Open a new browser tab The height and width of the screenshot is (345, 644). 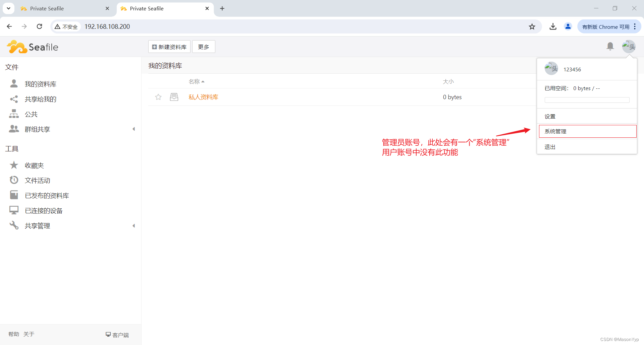point(222,9)
